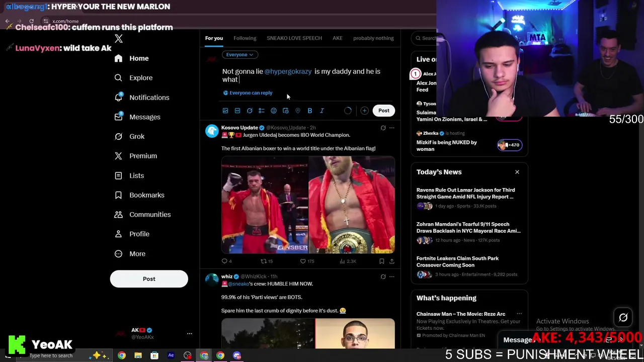This screenshot has height=362, width=644.
Task: Toggle bold formatting in composer
Action: 310,111
